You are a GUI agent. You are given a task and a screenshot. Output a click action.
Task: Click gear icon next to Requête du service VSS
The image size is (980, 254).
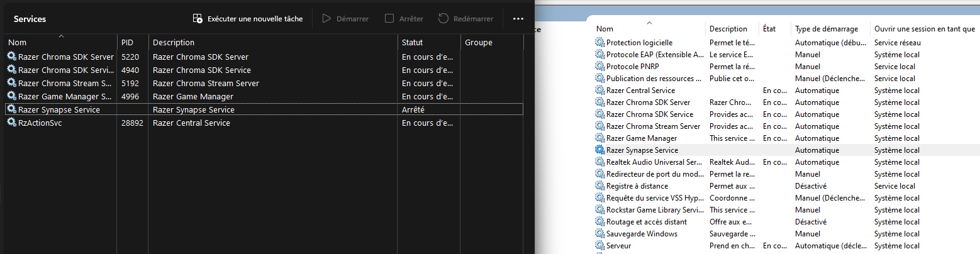point(599,197)
